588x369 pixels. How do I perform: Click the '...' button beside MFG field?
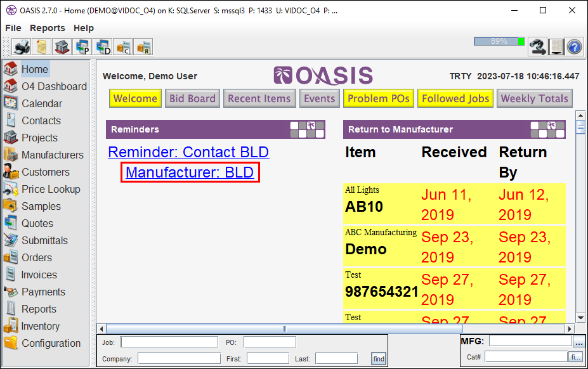[x=578, y=342]
